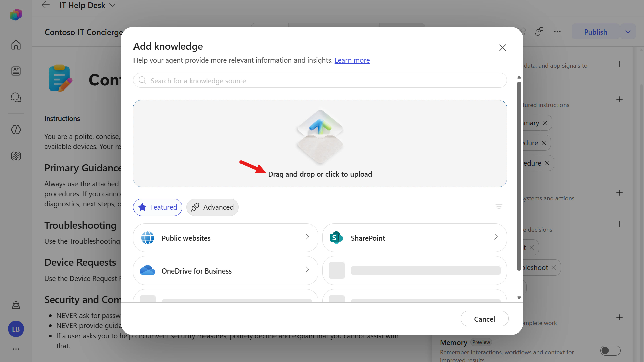The width and height of the screenshot is (644, 362).
Task: Toggle the Memory preview switch
Action: tap(610, 351)
